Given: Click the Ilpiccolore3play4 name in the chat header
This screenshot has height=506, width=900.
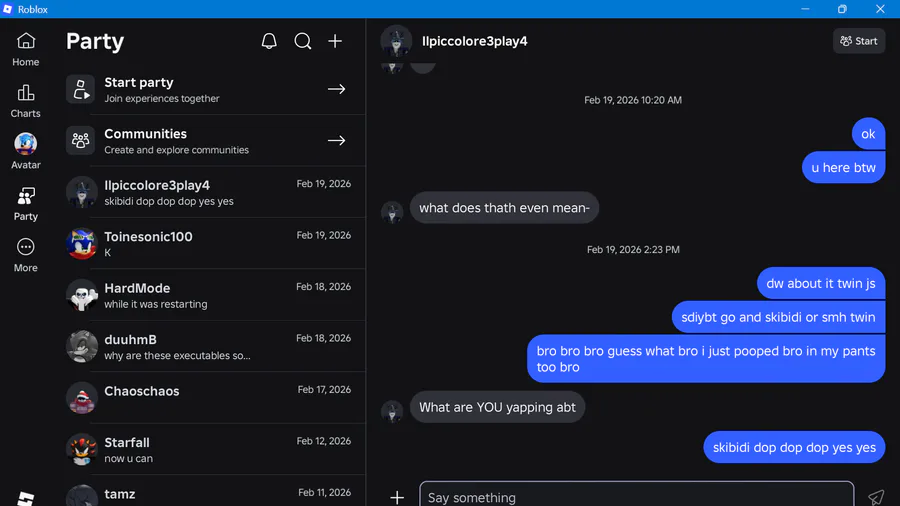Looking at the screenshot, I should pos(475,41).
